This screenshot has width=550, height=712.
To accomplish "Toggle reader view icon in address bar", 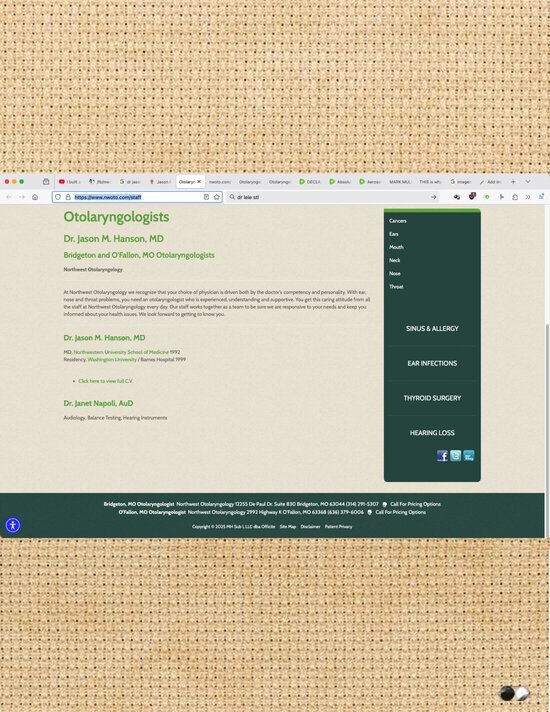I will click(x=206, y=197).
